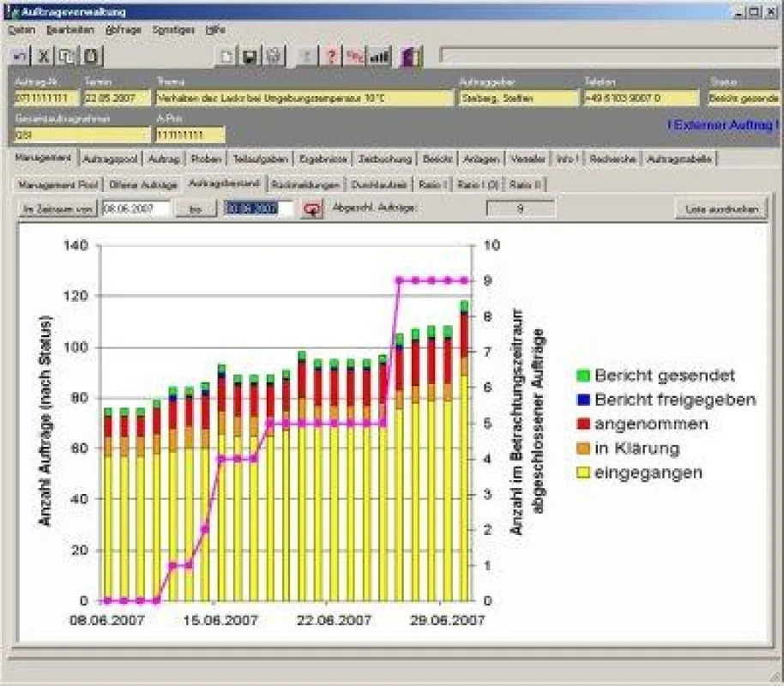Click the red question mark help icon
784x686 pixels.
pyautogui.click(x=331, y=57)
